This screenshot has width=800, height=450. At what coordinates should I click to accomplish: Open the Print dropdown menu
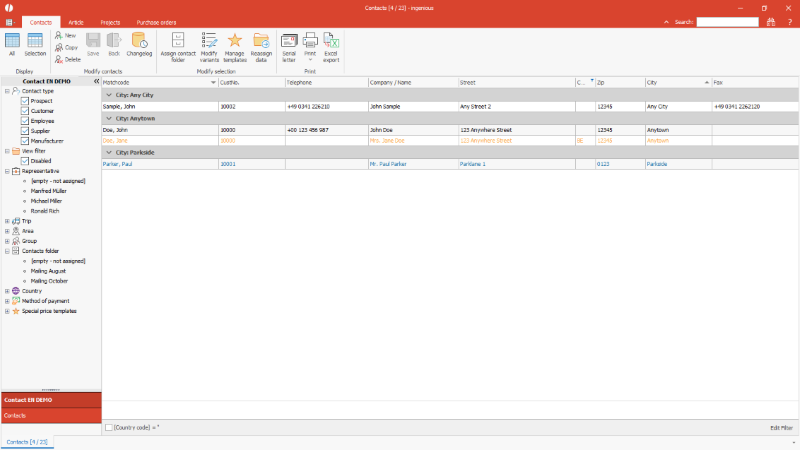310,57
